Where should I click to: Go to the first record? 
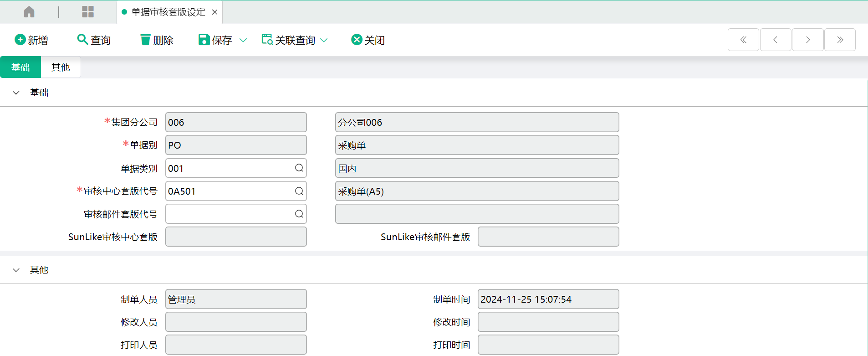[743, 40]
